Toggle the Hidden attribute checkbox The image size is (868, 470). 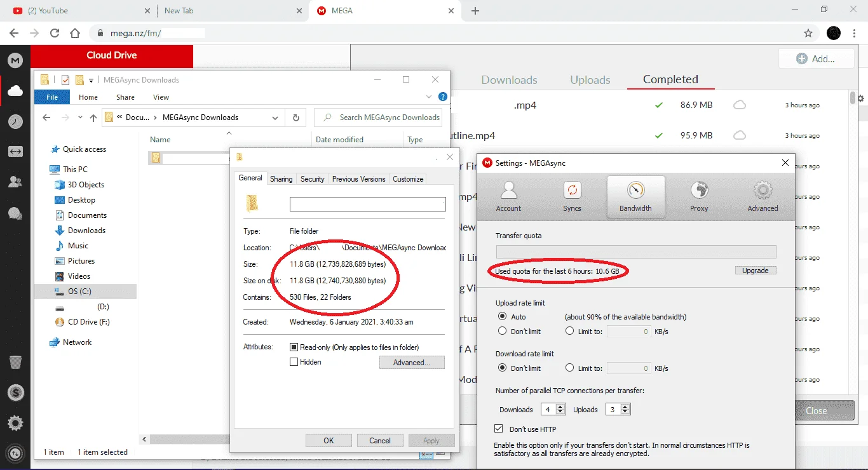(294, 362)
